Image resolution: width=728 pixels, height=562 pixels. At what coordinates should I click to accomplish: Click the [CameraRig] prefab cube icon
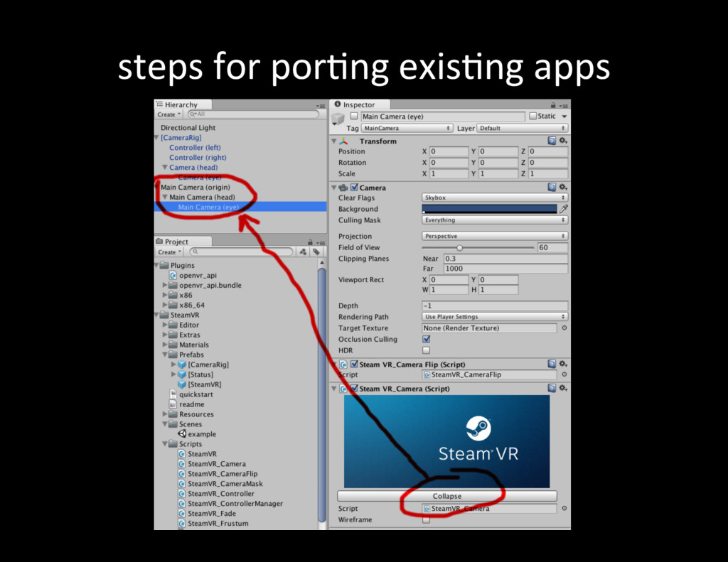click(182, 364)
